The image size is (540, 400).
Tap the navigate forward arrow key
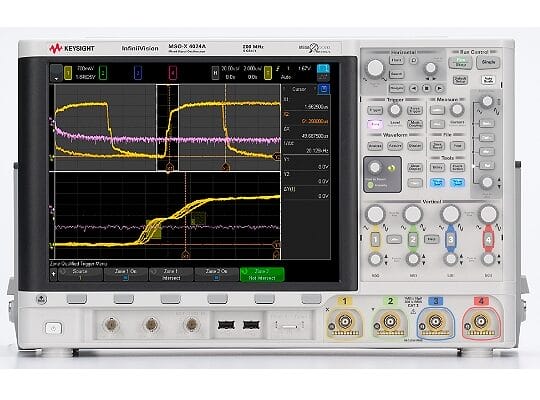coord(439,89)
